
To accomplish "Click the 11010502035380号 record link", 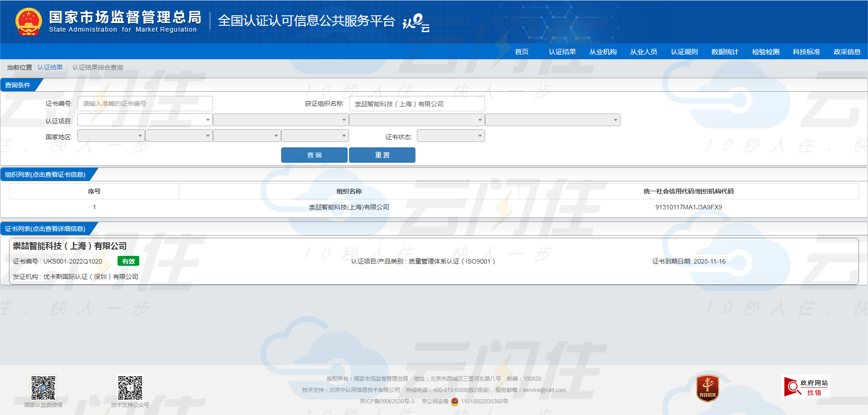I will pos(485,401).
